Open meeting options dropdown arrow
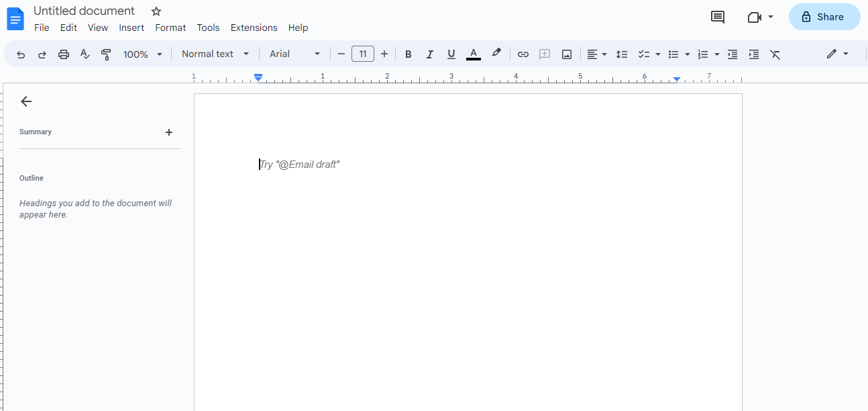The width and height of the screenshot is (868, 411). [771, 17]
